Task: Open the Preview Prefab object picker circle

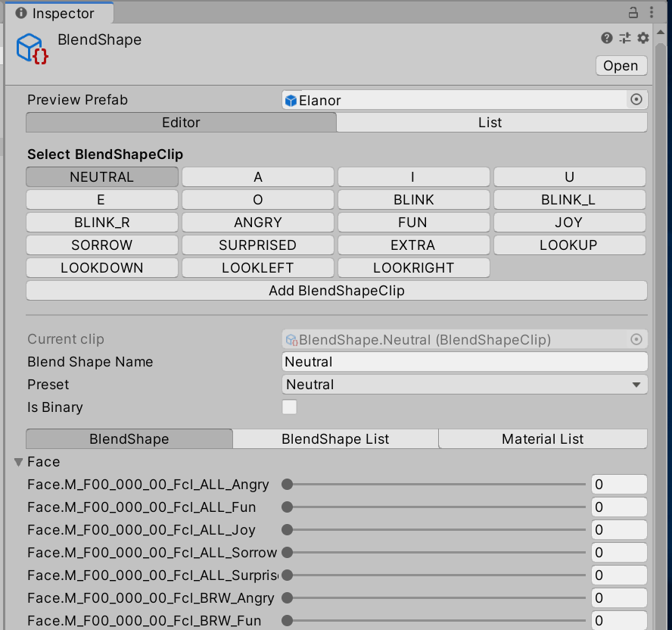Action: pos(636,100)
